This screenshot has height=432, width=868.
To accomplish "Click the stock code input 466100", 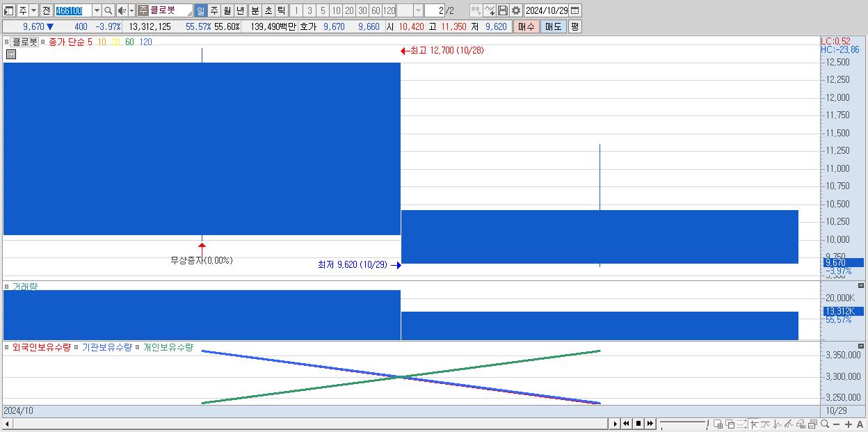I will [x=73, y=10].
